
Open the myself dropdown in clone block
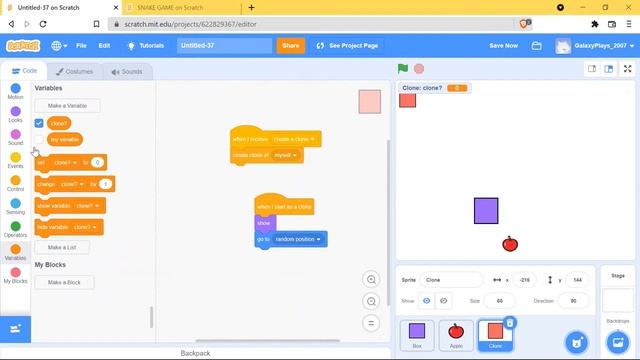click(285, 155)
